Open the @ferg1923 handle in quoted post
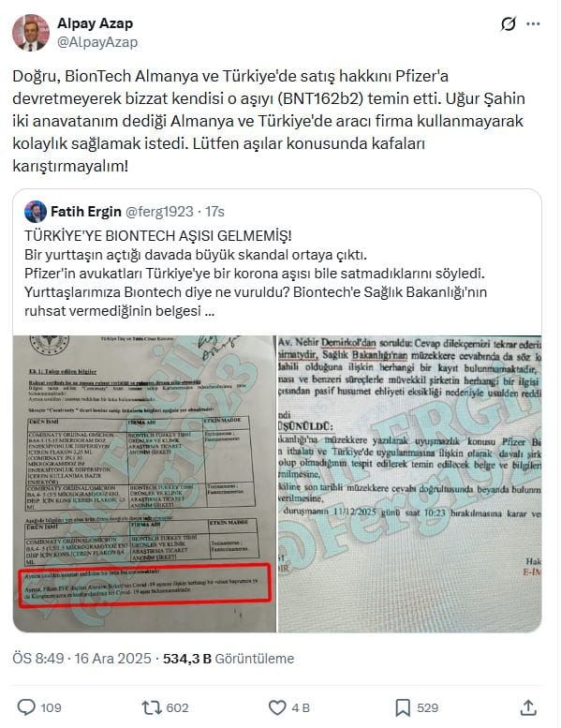This screenshot has width=561, height=728. pyautogui.click(x=159, y=212)
